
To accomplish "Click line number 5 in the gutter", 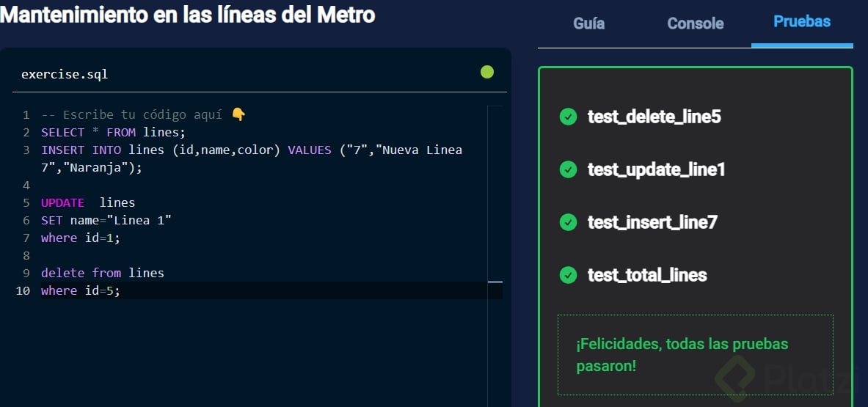I will (26, 203).
